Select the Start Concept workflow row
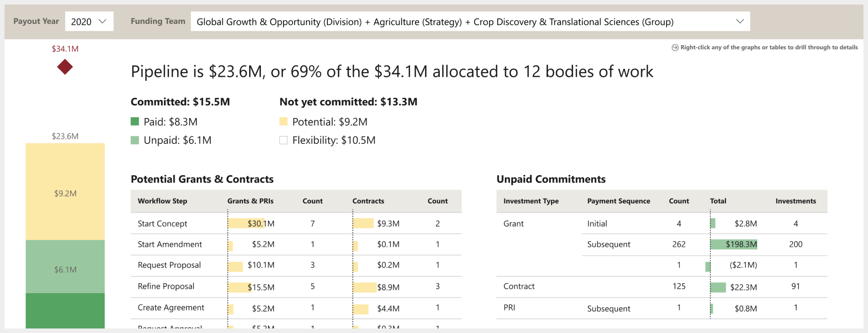 point(162,224)
